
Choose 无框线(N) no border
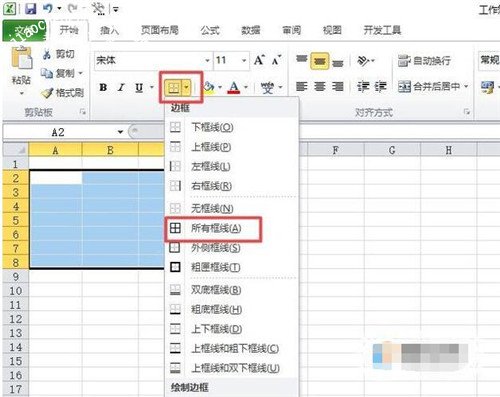[231, 209]
